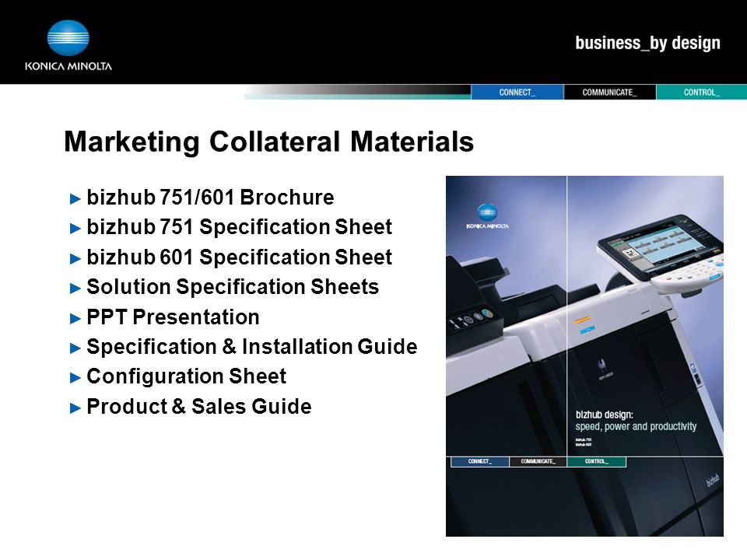
Task: Click the arrow bullet beside Specification & Installation Guide
Action: point(75,348)
